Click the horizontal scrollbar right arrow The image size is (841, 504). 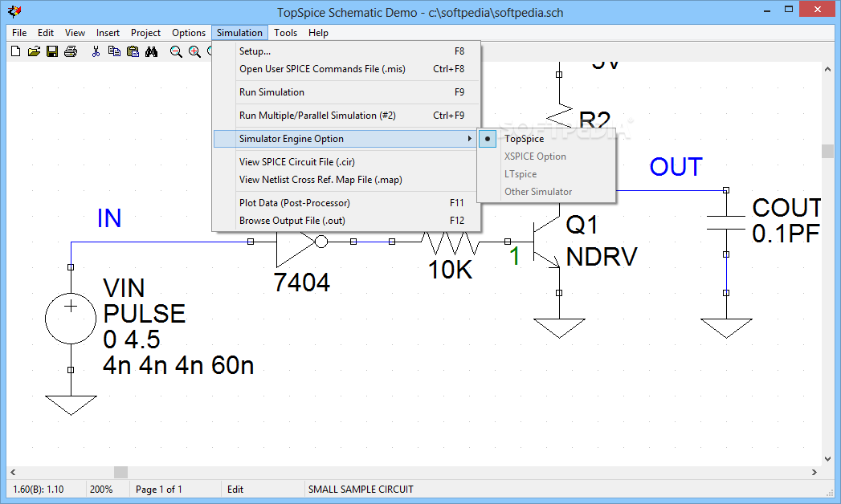point(814,472)
